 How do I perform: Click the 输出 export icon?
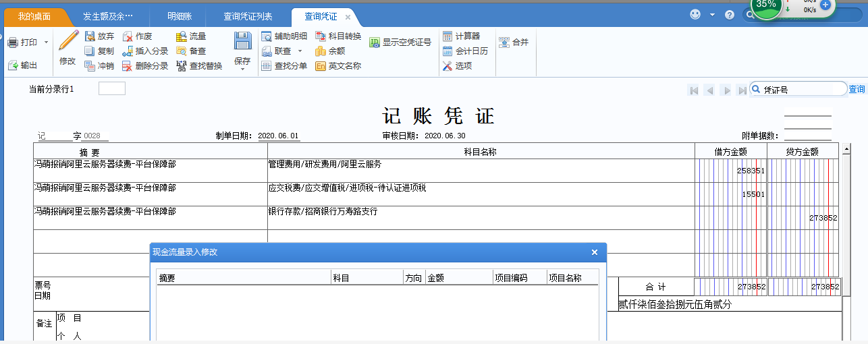(x=12, y=65)
